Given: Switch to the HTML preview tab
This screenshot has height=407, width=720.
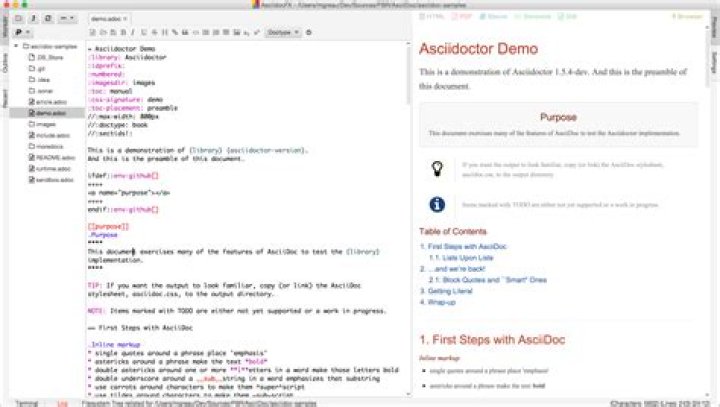Looking at the screenshot, I should 432,17.
